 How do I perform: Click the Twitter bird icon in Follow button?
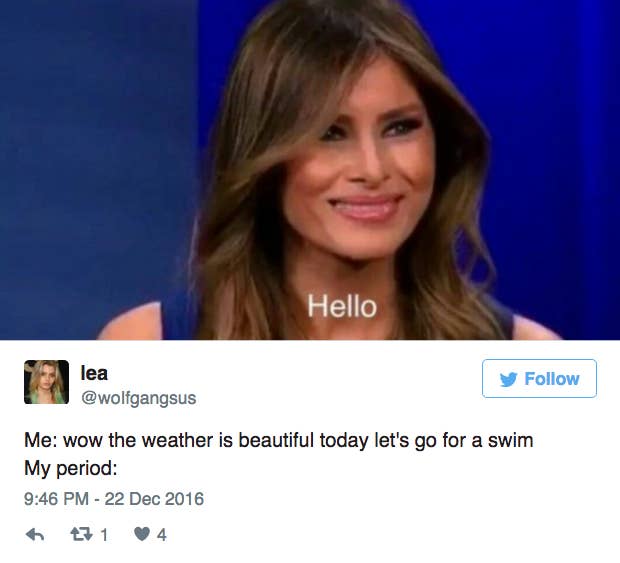pyautogui.click(x=508, y=379)
